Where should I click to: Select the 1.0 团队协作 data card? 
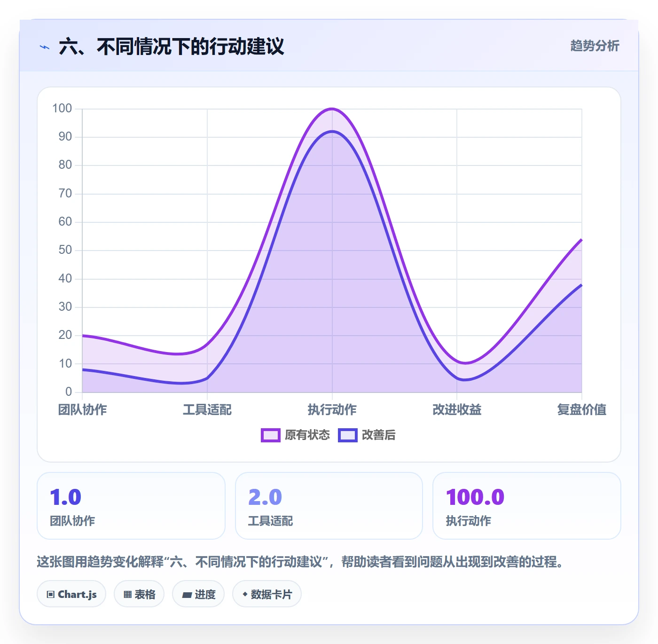pyautogui.click(x=131, y=506)
